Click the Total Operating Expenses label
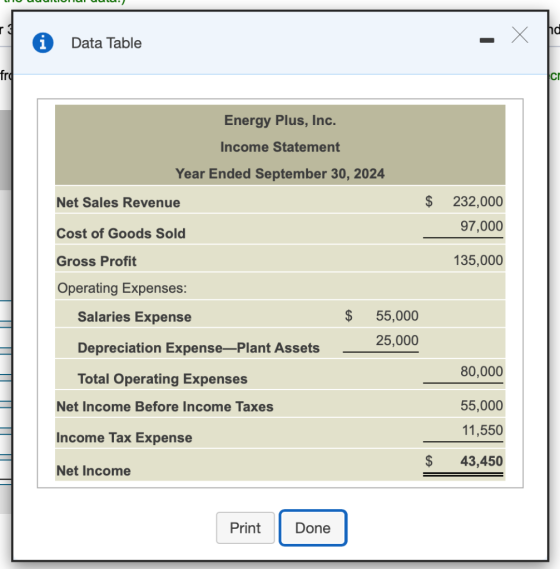Image resolution: width=560 pixels, height=569 pixels. pyautogui.click(x=163, y=379)
